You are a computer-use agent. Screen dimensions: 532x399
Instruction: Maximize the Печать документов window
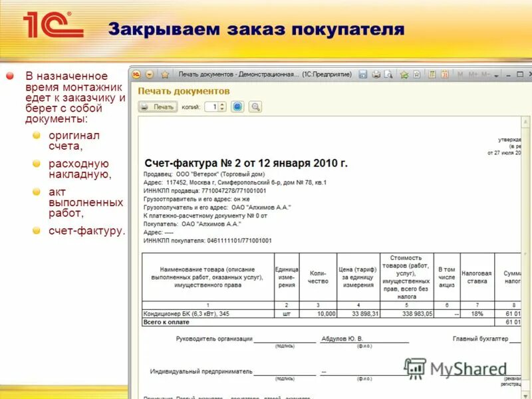(x=520, y=74)
